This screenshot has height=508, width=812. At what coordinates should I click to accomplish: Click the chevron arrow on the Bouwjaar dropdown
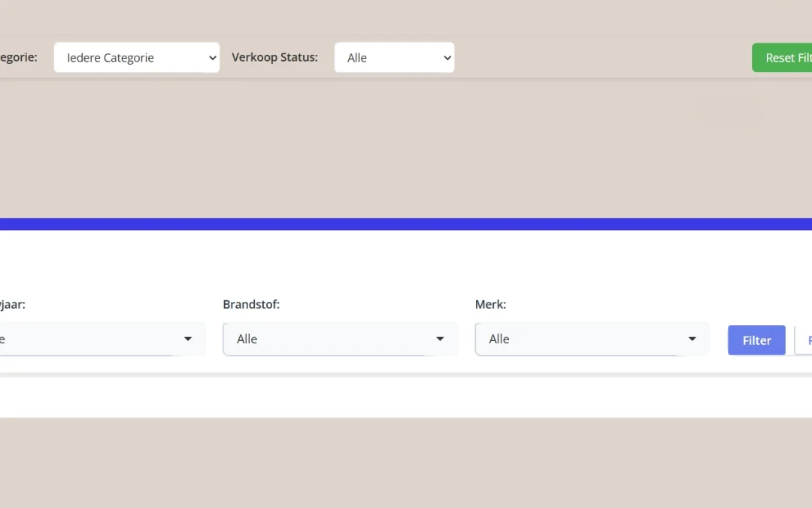[x=187, y=339]
